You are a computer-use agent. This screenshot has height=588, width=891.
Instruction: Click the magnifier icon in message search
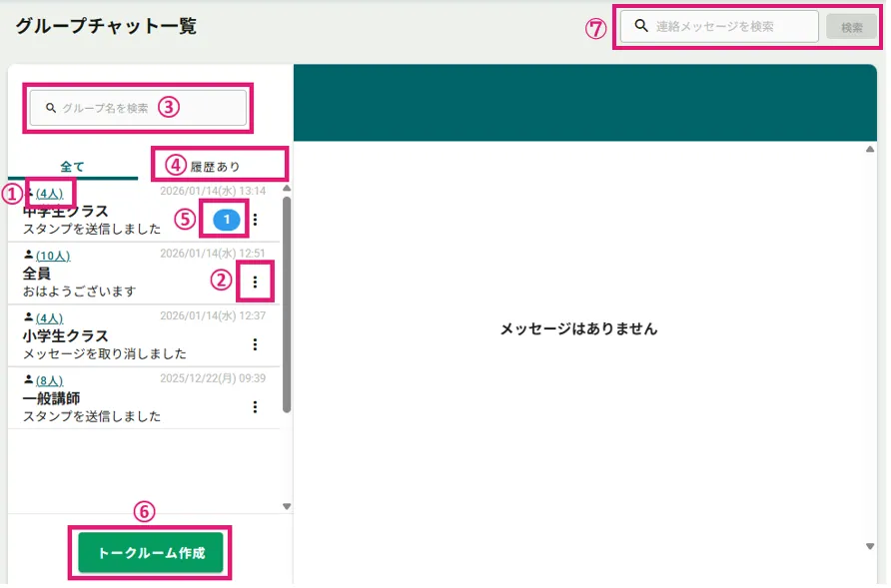pos(642,27)
